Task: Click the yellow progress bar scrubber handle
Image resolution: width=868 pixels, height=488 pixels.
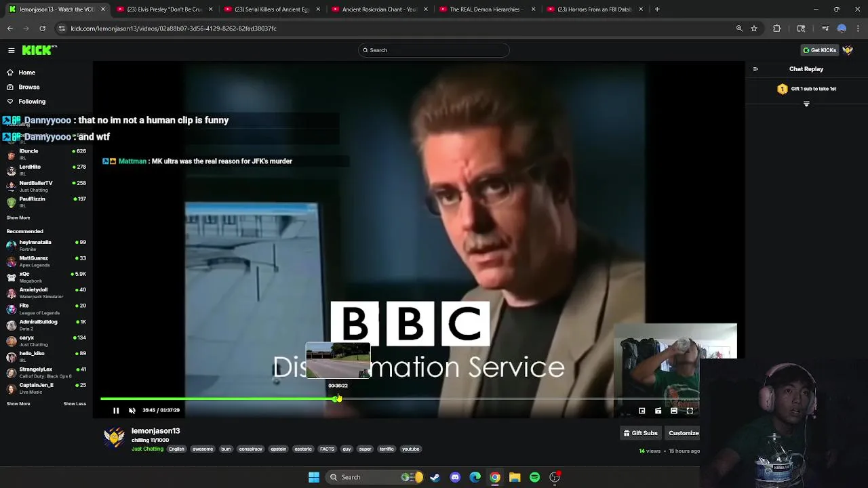Action: (337, 399)
